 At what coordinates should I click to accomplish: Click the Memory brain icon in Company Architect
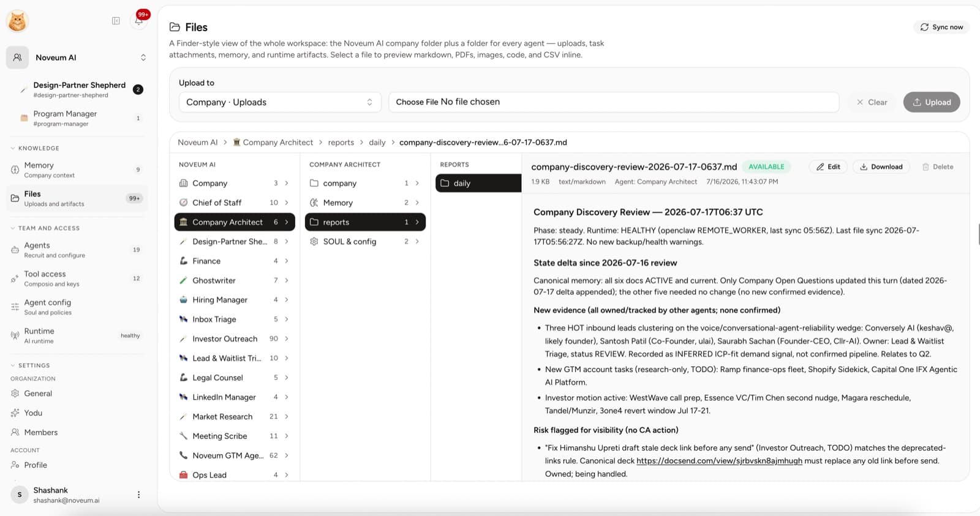pos(314,203)
